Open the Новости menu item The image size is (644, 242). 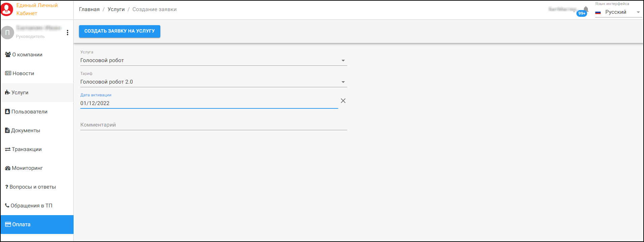point(23,74)
